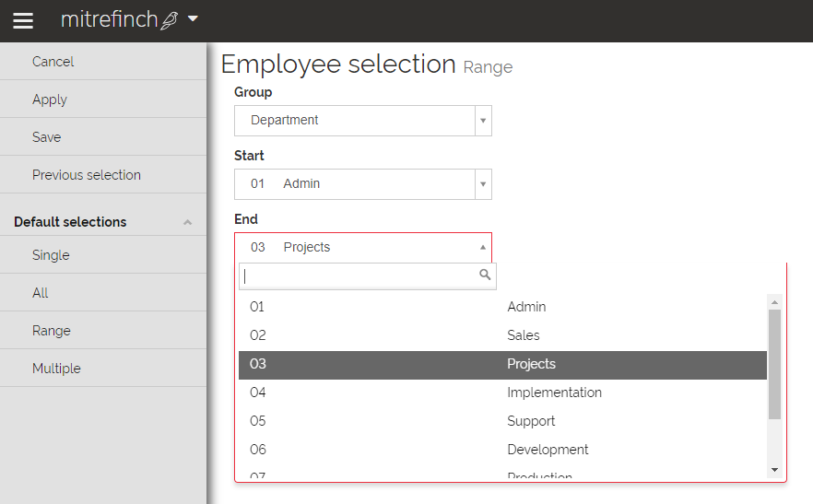
Task: Choose the All default selection
Action: tap(41, 293)
